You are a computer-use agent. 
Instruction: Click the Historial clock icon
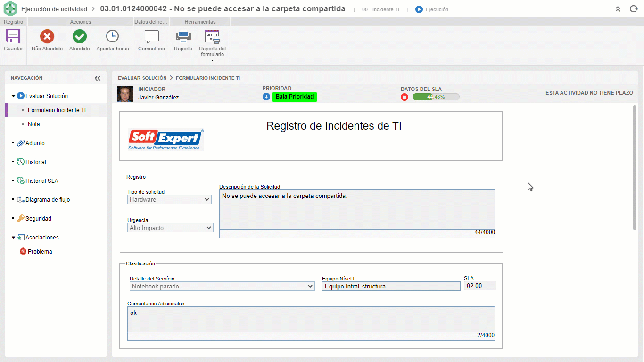coord(21,162)
